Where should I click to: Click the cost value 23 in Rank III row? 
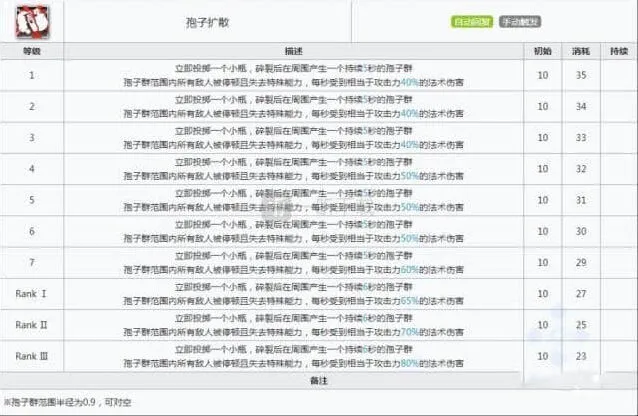(581, 356)
